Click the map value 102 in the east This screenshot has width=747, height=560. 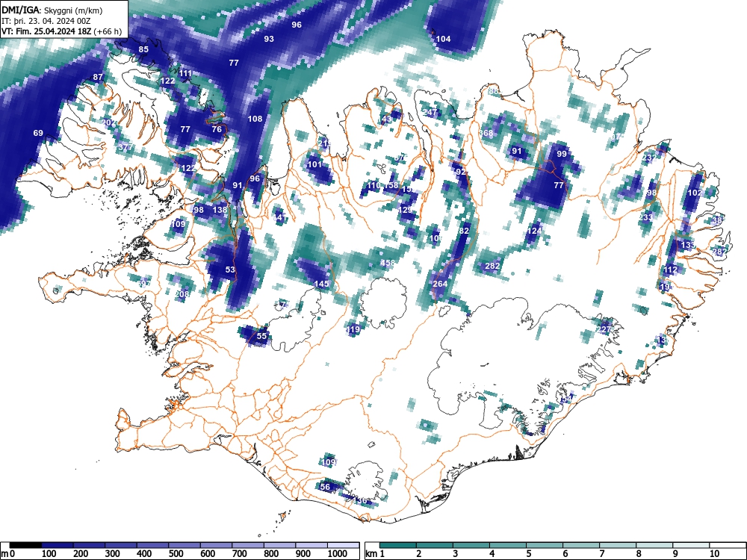pyautogui.click(x=695, y=193)
